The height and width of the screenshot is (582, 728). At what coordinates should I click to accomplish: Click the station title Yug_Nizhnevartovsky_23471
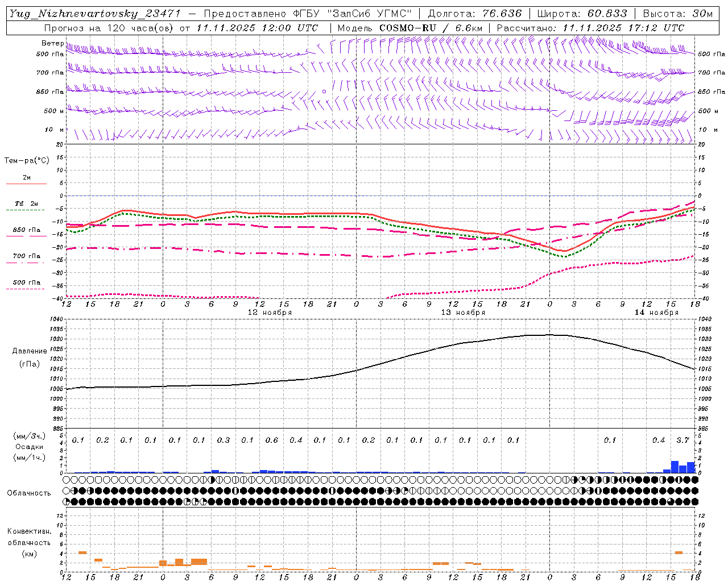pos(95,14)
